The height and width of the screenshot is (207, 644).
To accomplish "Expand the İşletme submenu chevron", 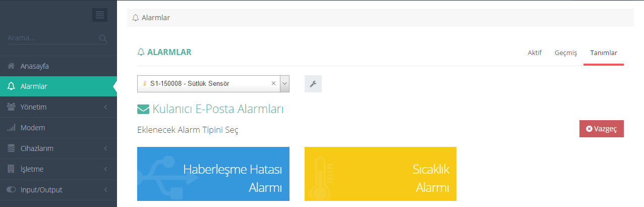I will [x=105, y=169].
